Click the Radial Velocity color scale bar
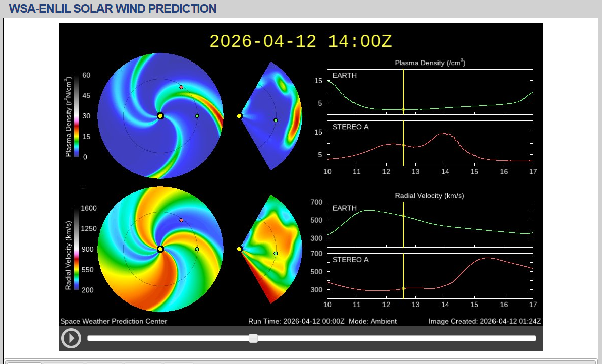Image resolution: width=602 pixels, height=364 pixels. [x=76, y=249]
